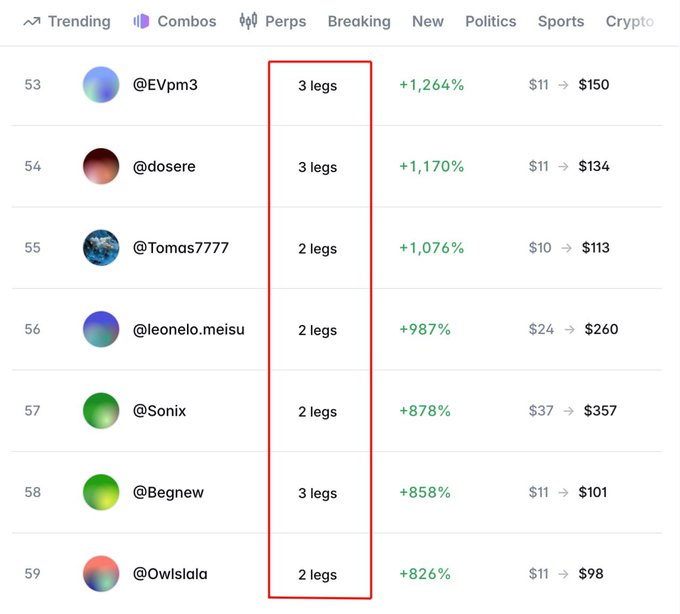680x614 pixels.
Task: Click the $10 stake amount
Action: pyautogui.click(x=540, y=248)
